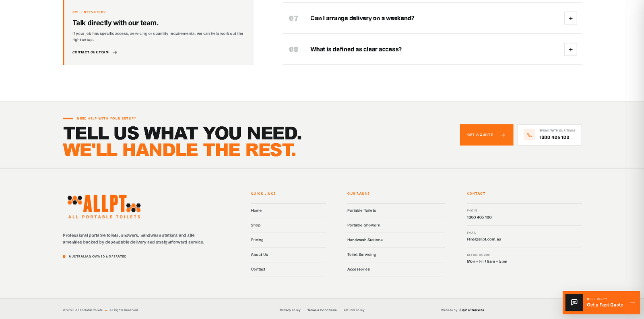Expand the clear access question plus icon

point(570,49)
